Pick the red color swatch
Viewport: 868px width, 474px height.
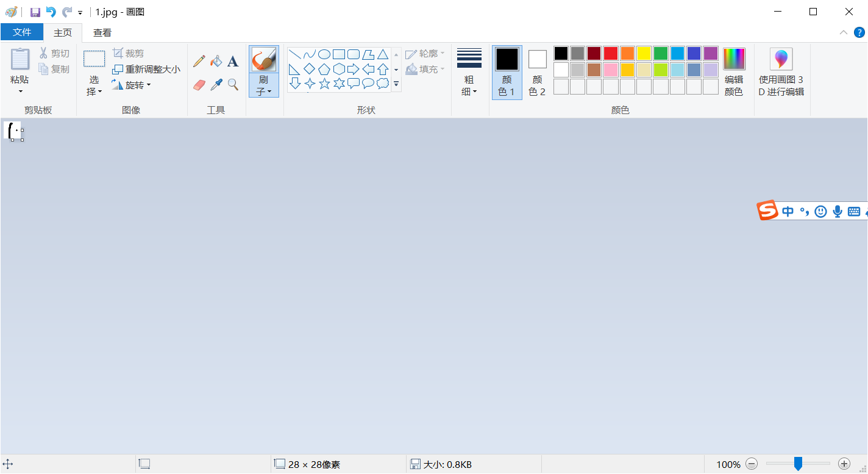coord(611,54)
